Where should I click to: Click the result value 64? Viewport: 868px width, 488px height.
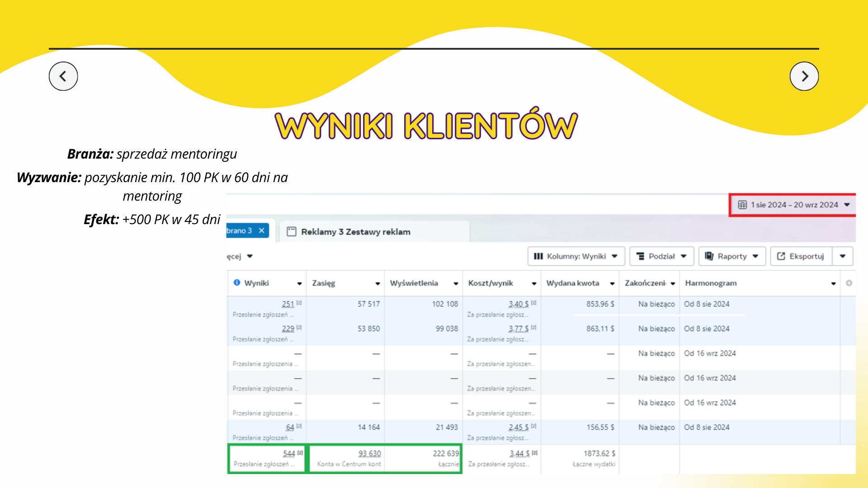290,427
